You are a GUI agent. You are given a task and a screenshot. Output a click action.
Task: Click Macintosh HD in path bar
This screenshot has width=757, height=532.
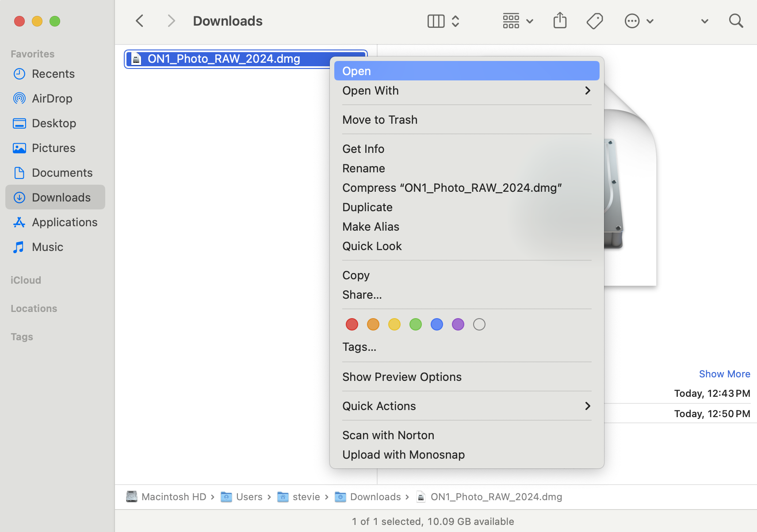[166, 497]
